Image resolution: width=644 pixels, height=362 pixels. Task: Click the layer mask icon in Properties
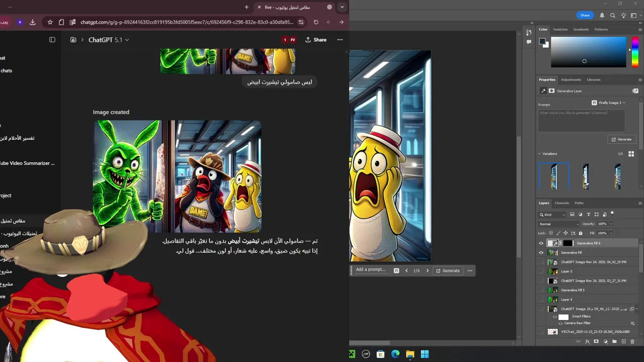coord(551,91)
